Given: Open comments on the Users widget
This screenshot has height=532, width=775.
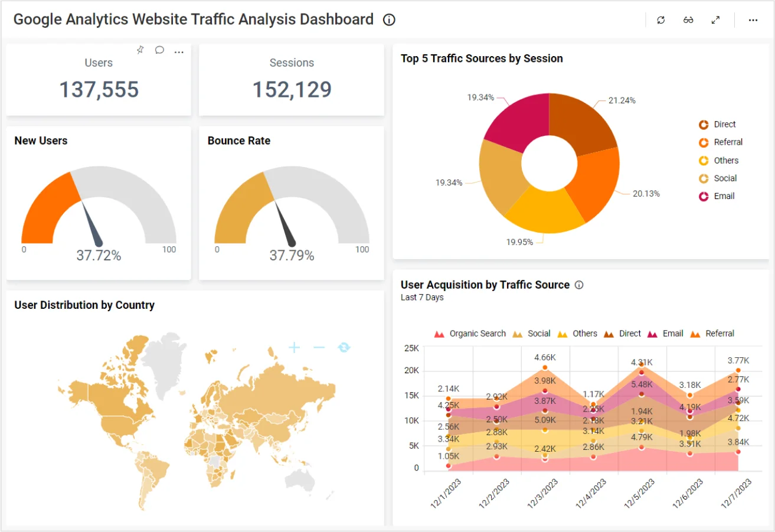Looking at the screenshot, I should (x=159, y=51).
